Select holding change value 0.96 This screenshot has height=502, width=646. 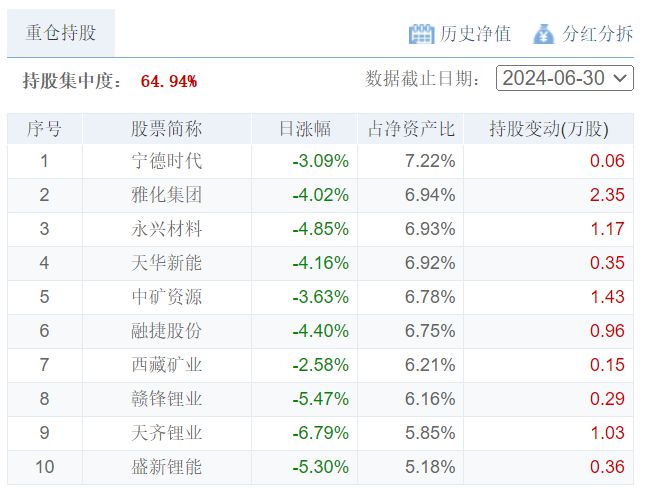(607, 331)
